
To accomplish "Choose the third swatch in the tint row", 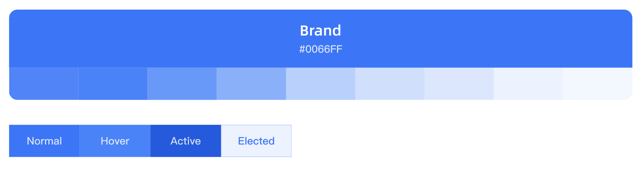I will coord(182,83).
